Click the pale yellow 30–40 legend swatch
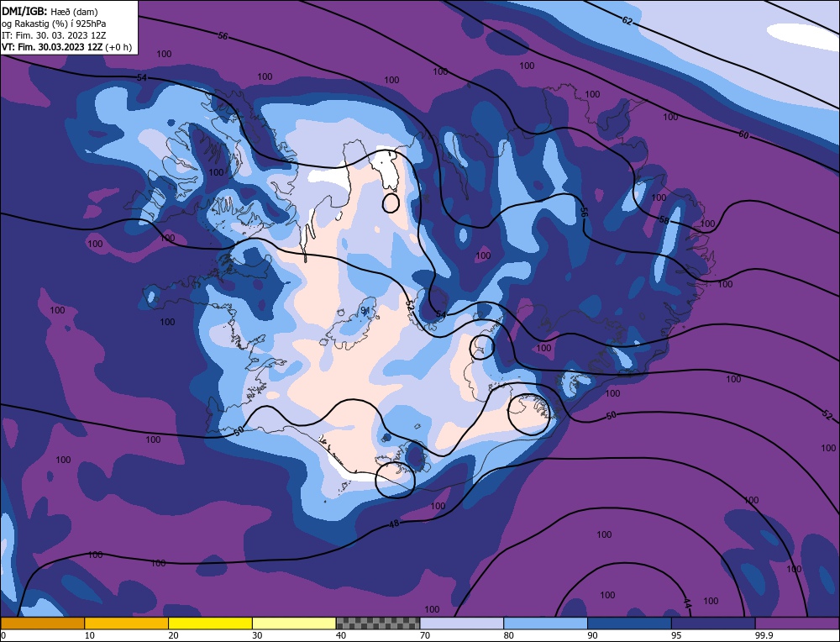The height and width of the screenshot is (642, 840). pos(294,624)
